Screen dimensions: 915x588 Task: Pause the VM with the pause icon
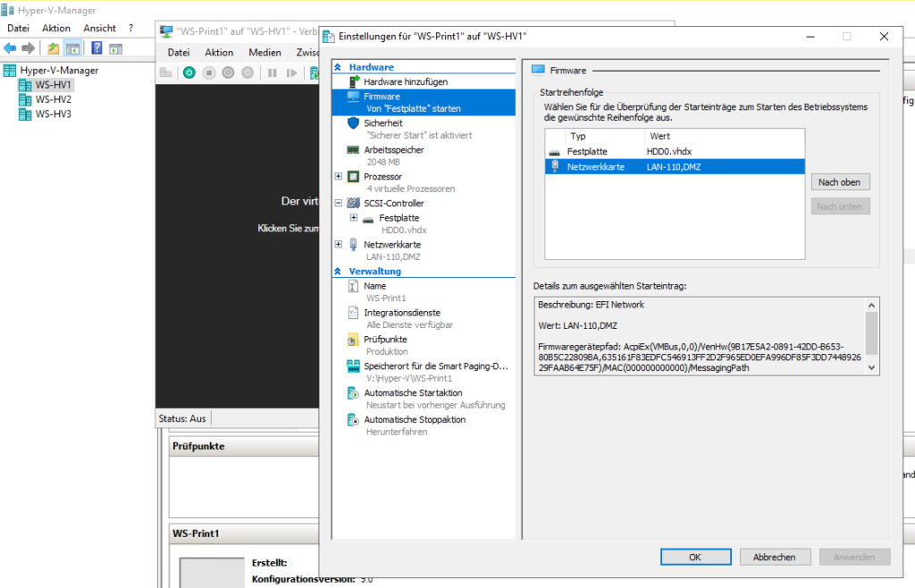pos(273,72)
